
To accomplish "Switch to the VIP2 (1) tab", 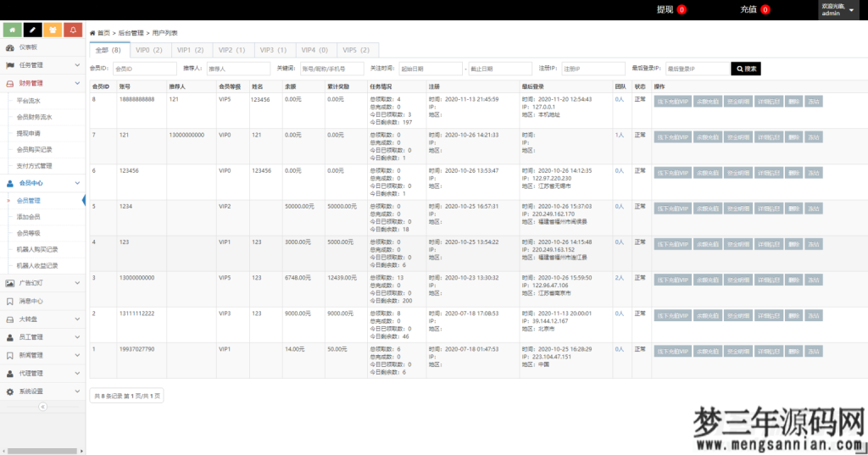I will [x=232, y=50].
